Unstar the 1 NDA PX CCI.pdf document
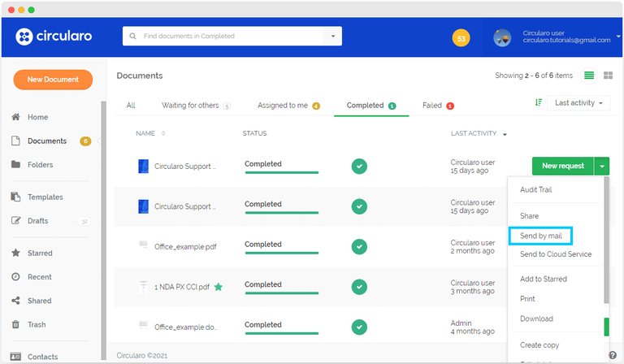This screenshot has width=624, height=364. [x=219, y=286]
